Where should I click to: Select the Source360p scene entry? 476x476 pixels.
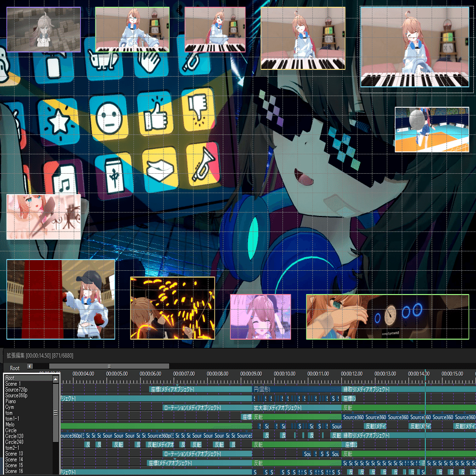click(x=29, y=395)
